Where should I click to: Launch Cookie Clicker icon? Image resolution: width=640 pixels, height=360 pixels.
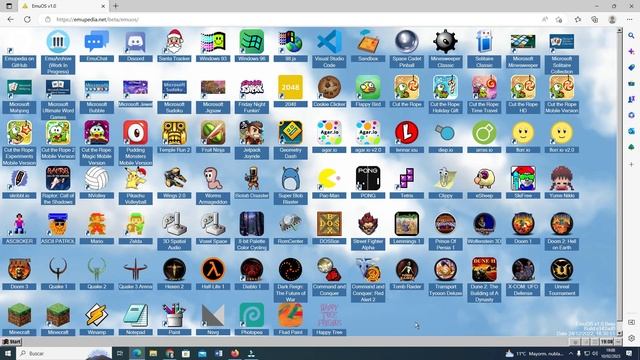[x=329, y=87]
